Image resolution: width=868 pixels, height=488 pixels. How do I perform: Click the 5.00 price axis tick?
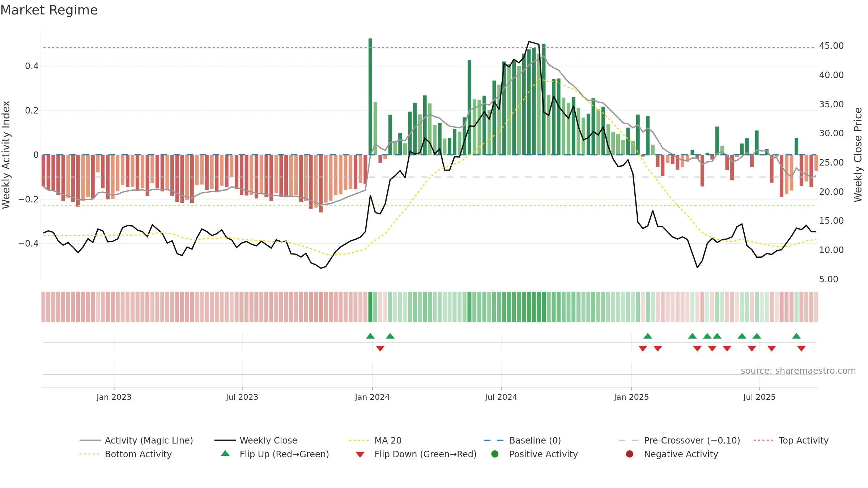[829, 279]
